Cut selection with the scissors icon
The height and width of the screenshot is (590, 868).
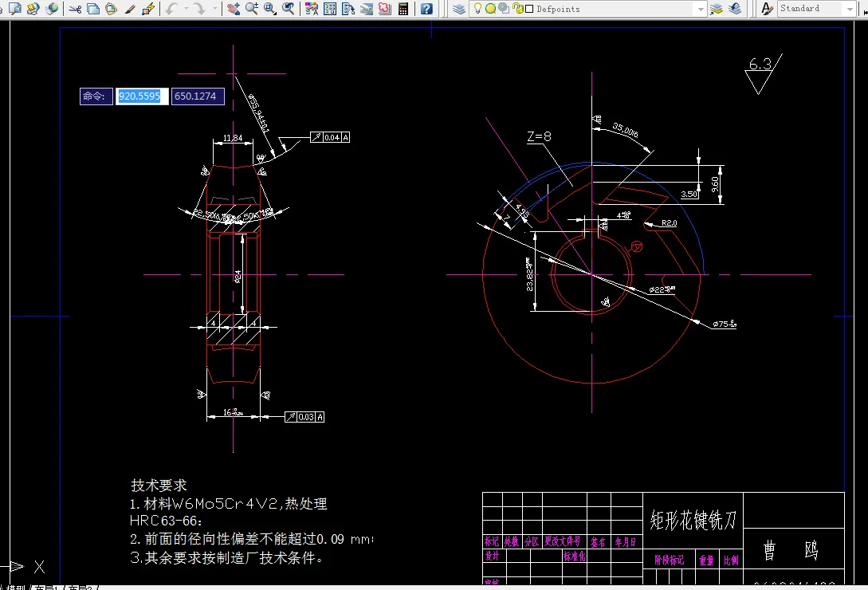click(75, 8)
